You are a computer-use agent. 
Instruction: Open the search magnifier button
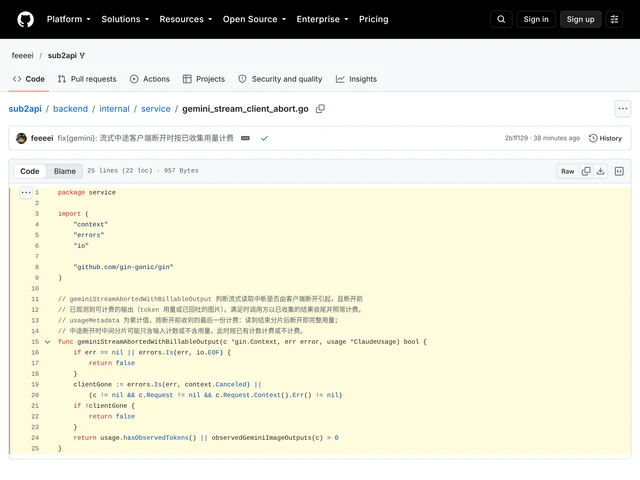click(501, 19)
